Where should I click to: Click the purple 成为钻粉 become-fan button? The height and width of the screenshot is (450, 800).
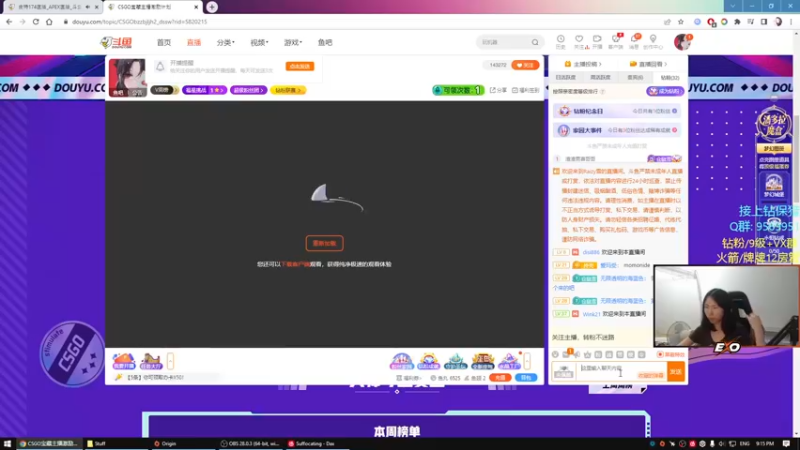[665, 91]
